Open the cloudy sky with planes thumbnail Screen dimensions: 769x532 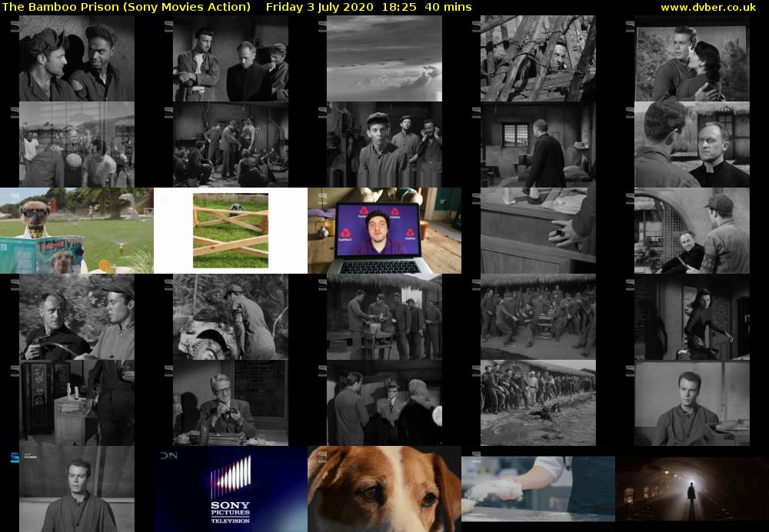pos(384,58)
